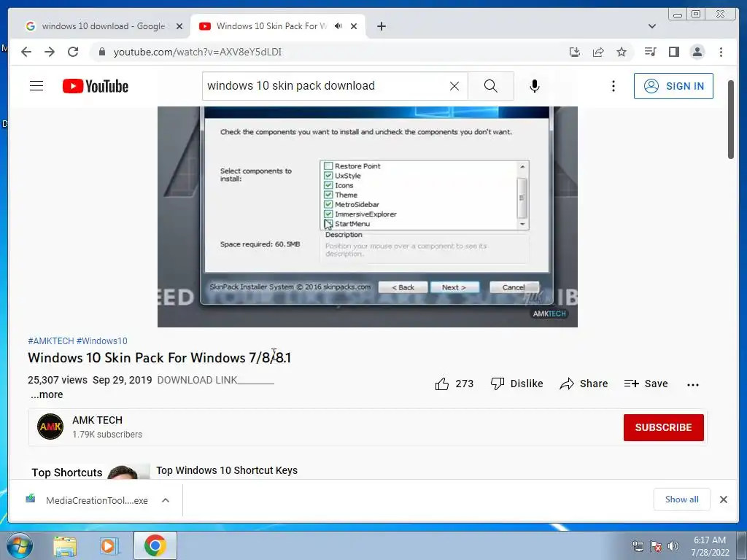The width and height of the screenshot is (747, 560).
Task: Expand the MediaCreationTool download options
Action: 166,500
